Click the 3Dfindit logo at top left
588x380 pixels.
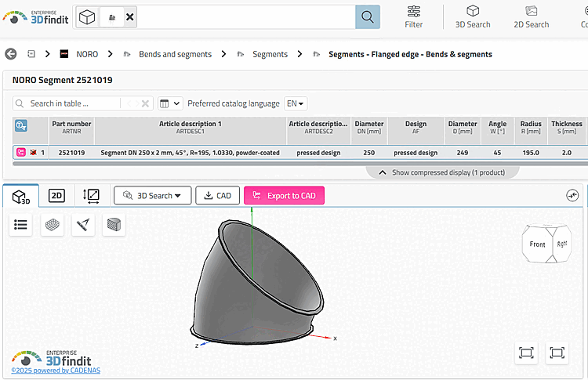(x=35, y=17)
